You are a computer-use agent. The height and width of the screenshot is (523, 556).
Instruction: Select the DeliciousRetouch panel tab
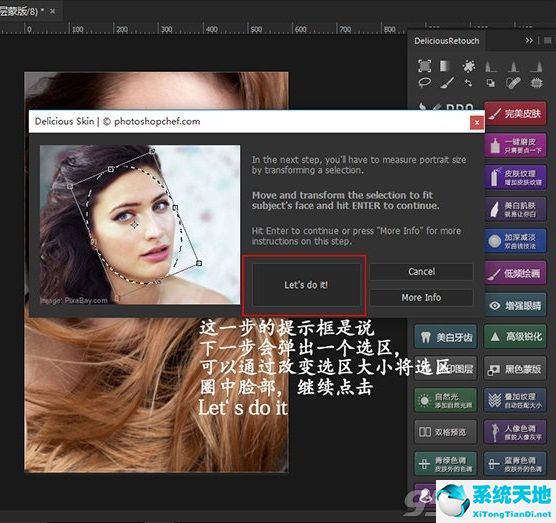(446, 41)
